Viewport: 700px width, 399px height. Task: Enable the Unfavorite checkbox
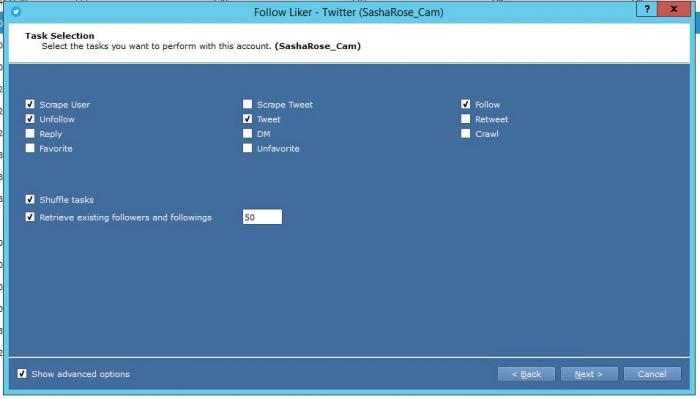pos(247,148)
